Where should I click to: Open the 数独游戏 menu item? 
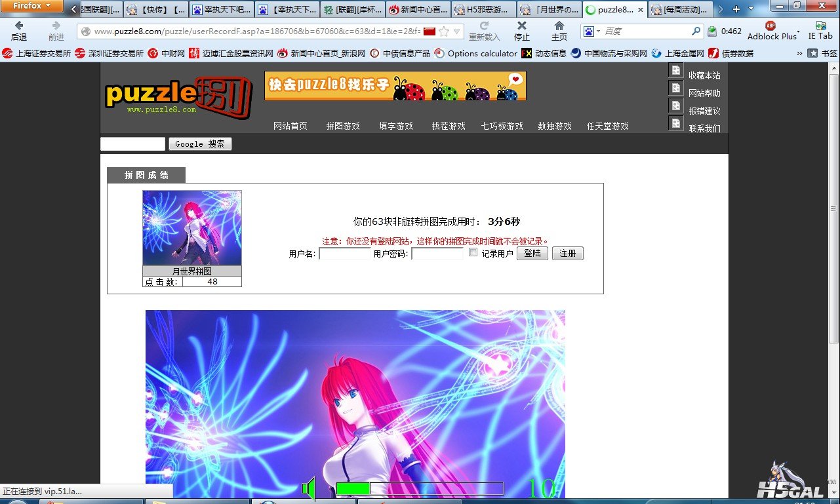[555, 126]
